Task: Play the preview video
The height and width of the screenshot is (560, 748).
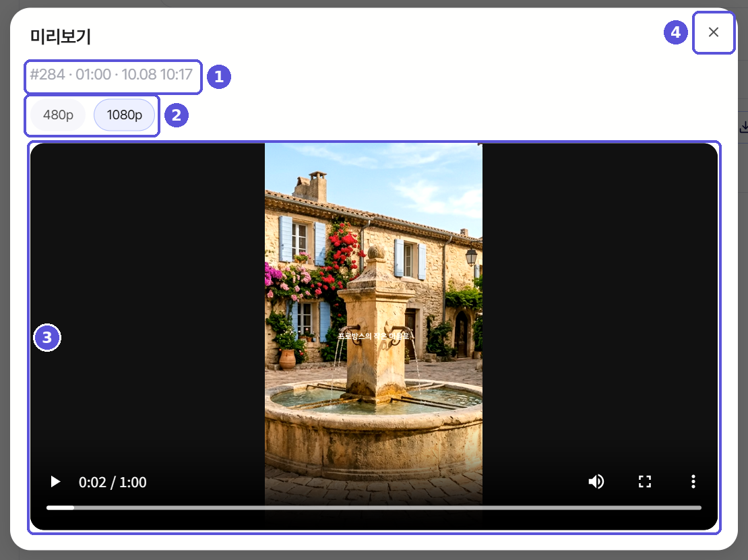Action: coord(55,482)
